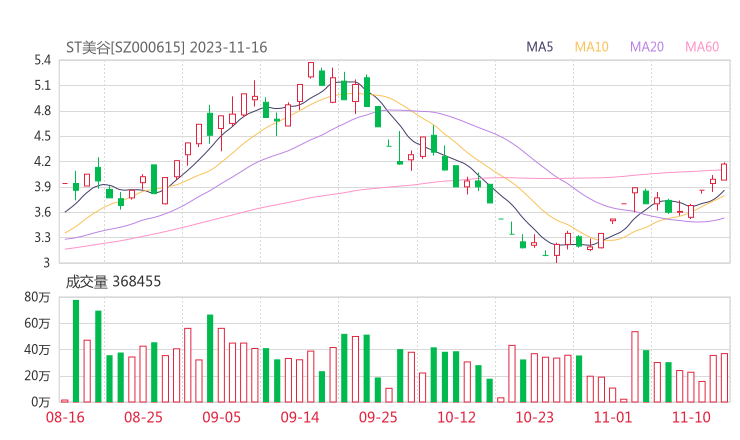The image size is (740, 440).
Task: Click the MA60 legend label
Action: coord(702,47)
